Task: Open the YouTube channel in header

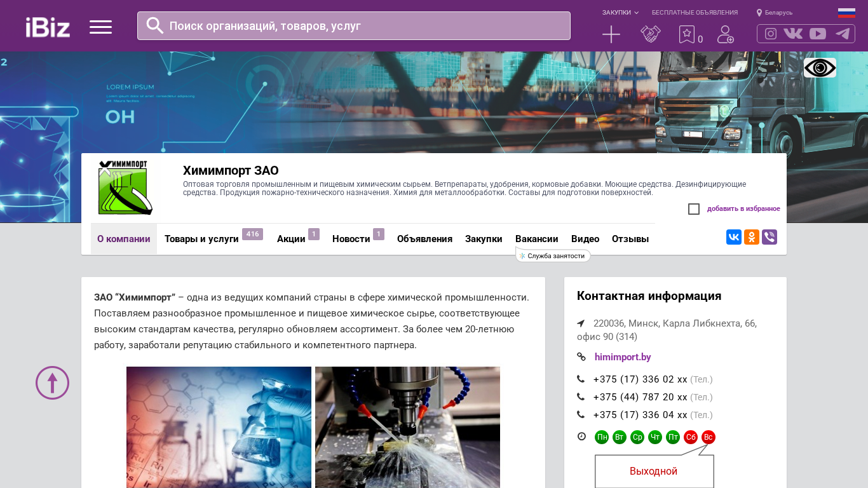Action: coord(818,34)
